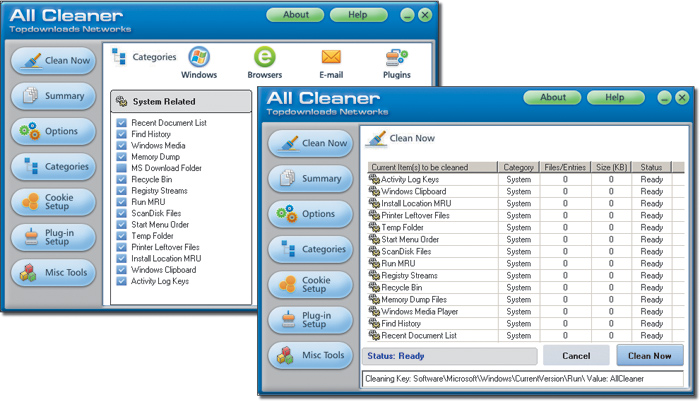The height and width of the screenshot is (402, 700).
Task: Open Summary in back window sidebar
Action: [x=54, y=96]
